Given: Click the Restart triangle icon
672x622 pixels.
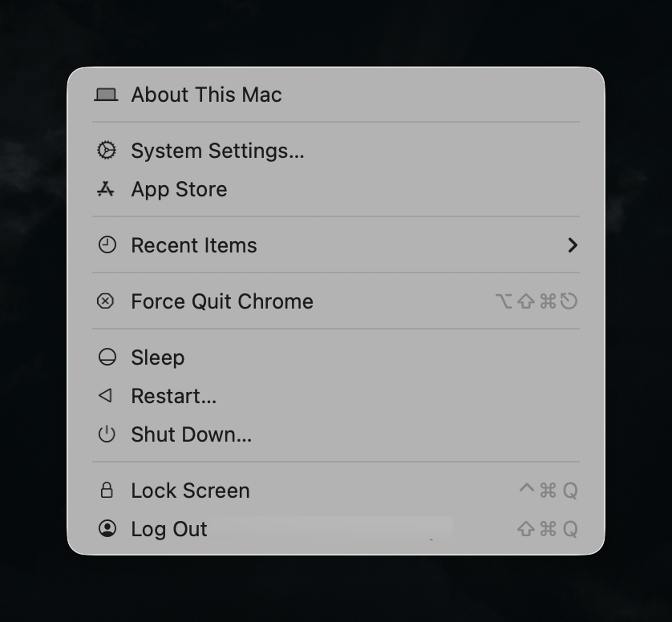Looking at the screenshot, I should 105,396.
